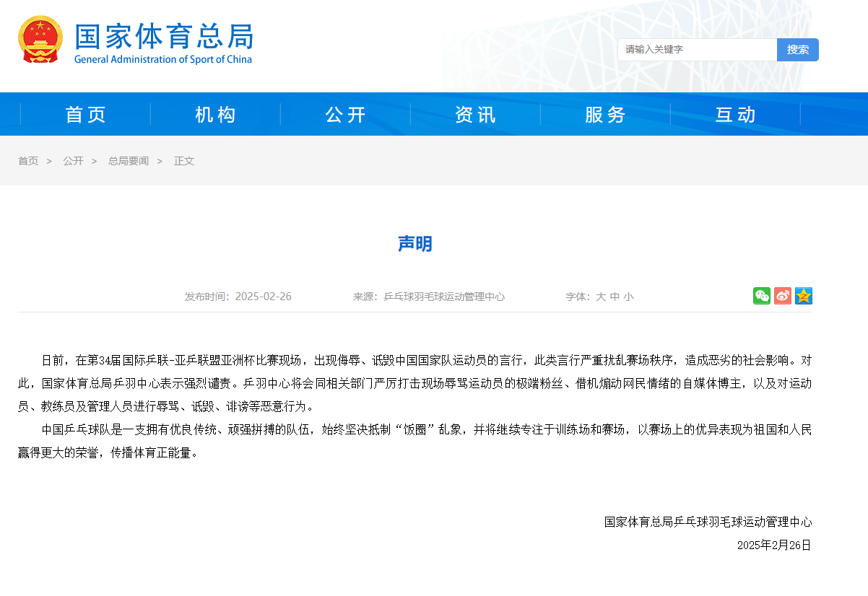
Task: Click General Administration of Sport of China text
Action: [163, 59]
